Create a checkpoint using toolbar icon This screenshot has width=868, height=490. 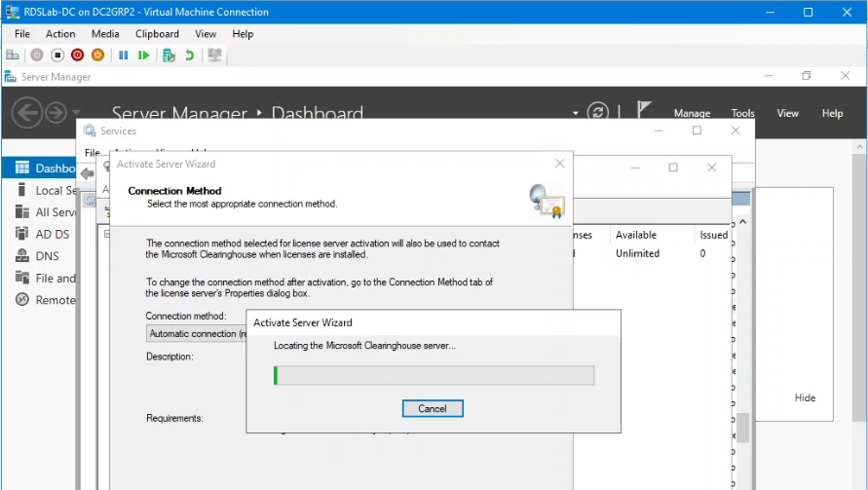point(169,56)
